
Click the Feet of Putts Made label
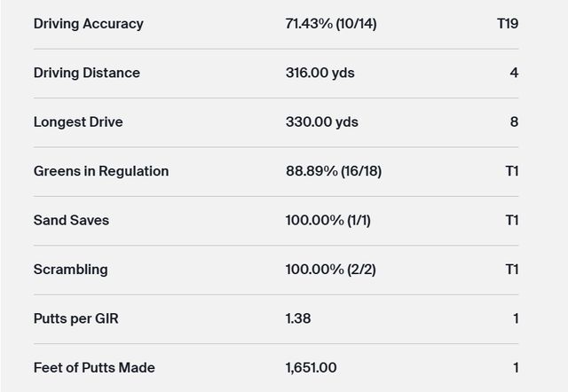point(94,367)
